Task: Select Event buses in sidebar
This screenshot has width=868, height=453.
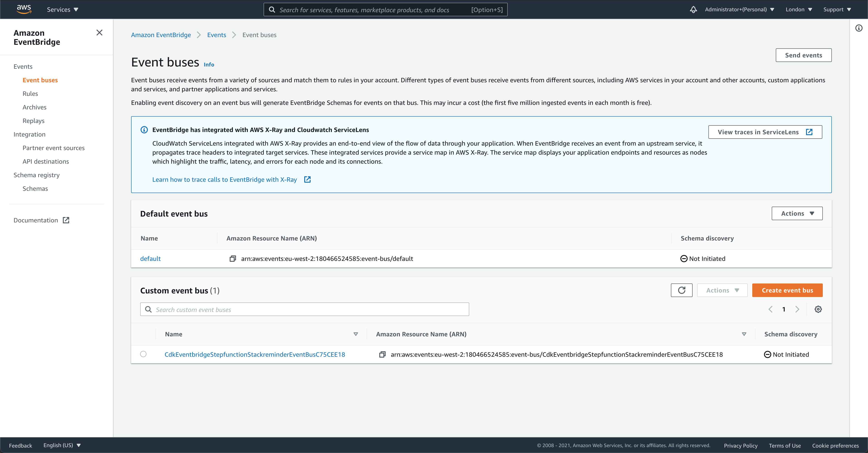Action: pyautogui.click(x=40, y=80)
